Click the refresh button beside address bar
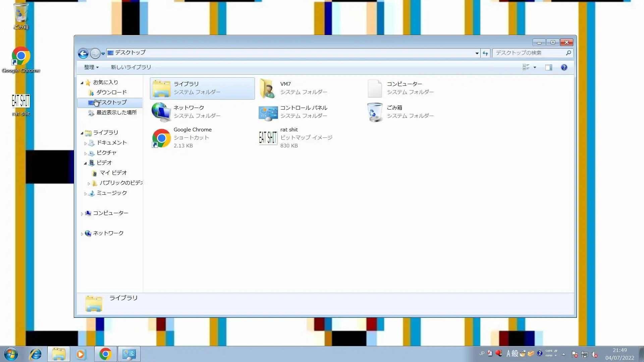 coord(485,53)
